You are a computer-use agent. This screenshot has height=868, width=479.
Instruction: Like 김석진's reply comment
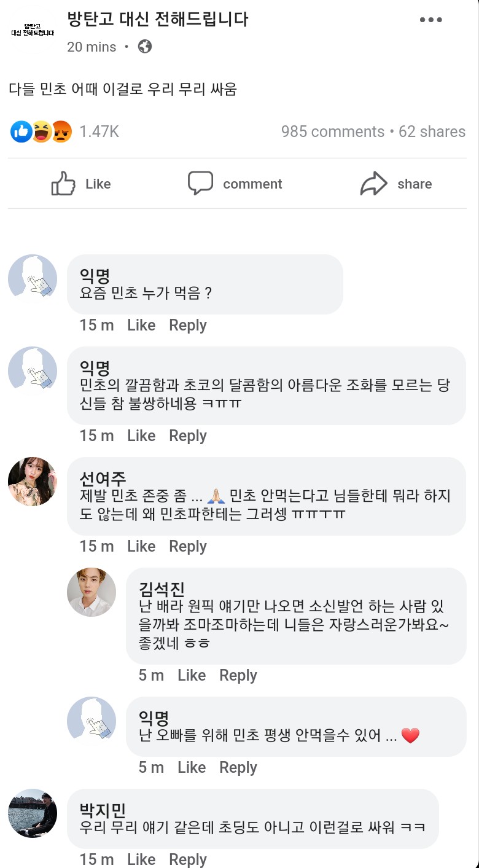coord(192,675)
